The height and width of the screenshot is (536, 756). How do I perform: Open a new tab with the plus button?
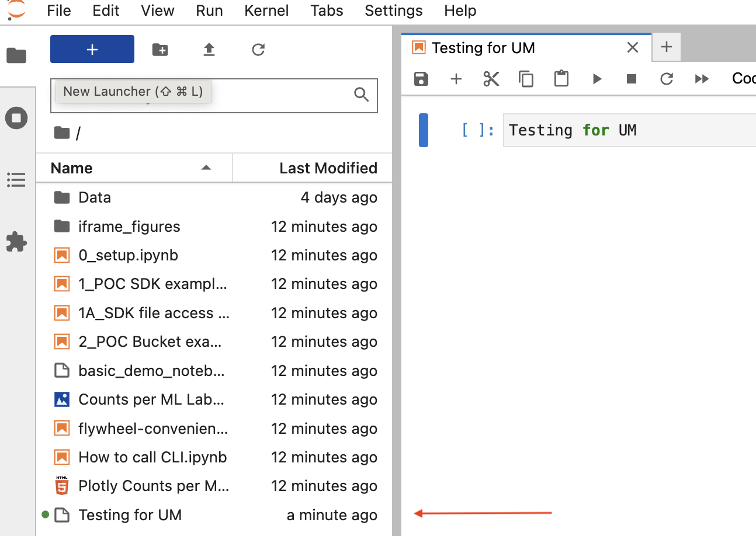tap(666, 47)
